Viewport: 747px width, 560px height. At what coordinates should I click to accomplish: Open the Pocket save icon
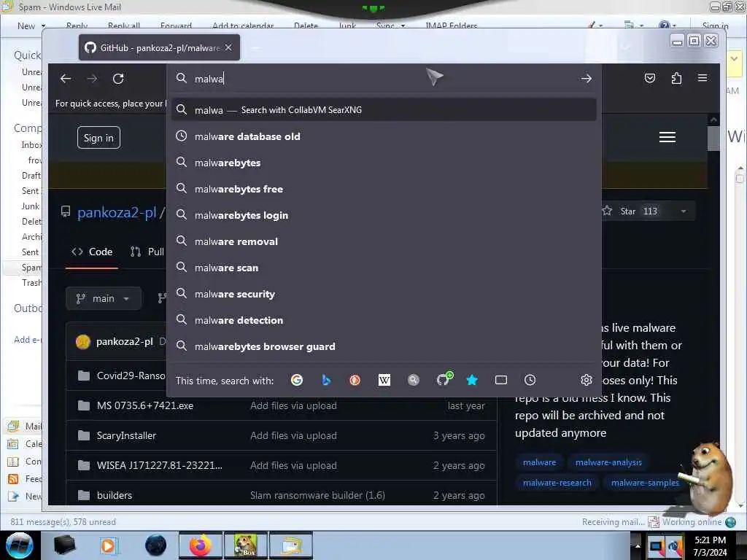pyautogui.click(x=650, y=78)
